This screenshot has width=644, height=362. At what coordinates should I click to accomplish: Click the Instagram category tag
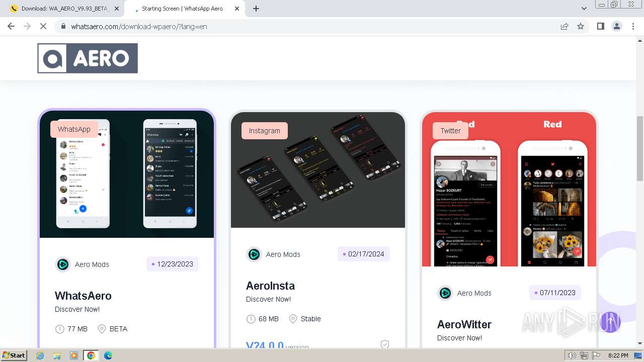point(264,131)
